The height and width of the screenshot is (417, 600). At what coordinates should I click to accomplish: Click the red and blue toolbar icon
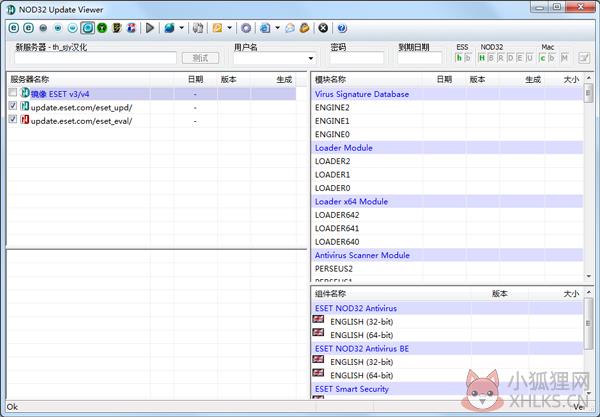click(x=131, y=28)
